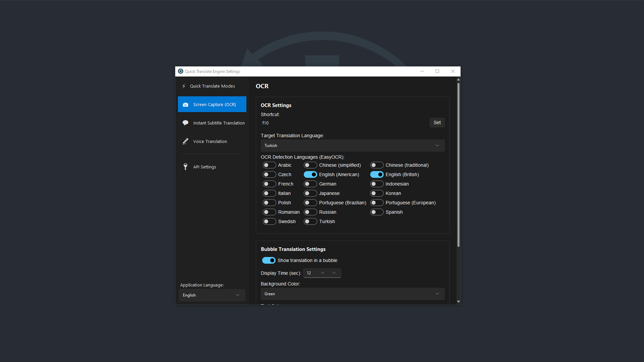The height and width of the screenshot is (362, 644).
Task: Select the lightning icon for Quick Translate Modes
Action: 183,86
